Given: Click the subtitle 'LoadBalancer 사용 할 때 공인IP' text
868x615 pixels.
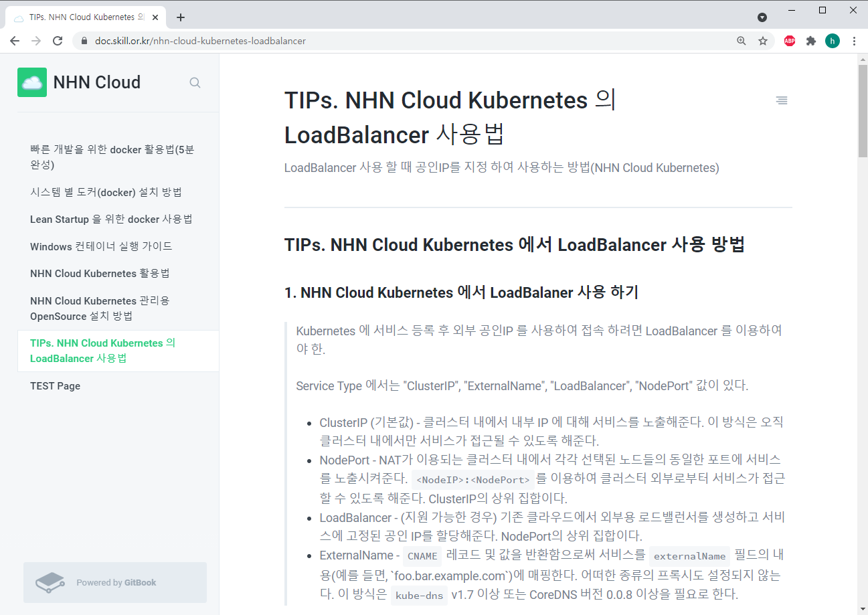Looking at the screenshot, I should point(502,168).
